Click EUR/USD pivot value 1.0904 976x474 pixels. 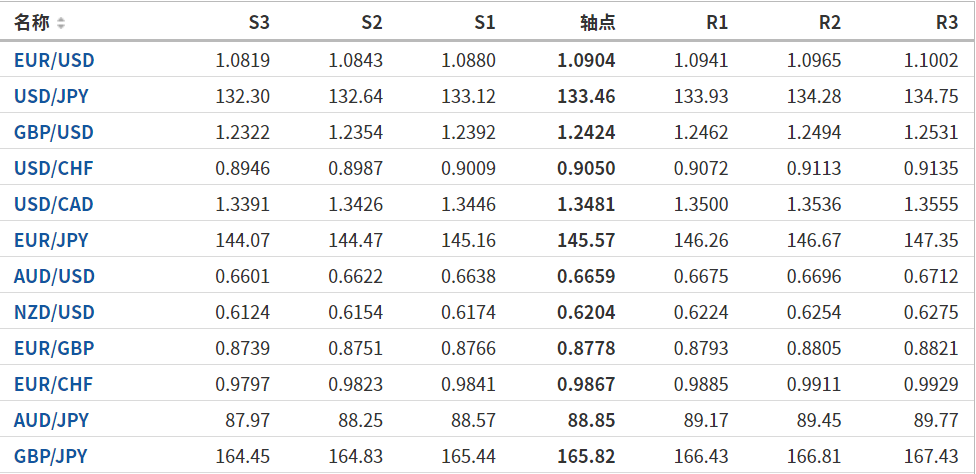(586, 60)
